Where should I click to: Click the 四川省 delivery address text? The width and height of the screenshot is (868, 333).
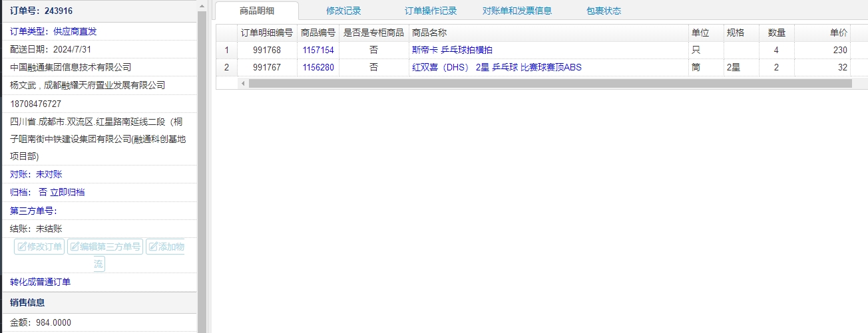pos(98,139)
